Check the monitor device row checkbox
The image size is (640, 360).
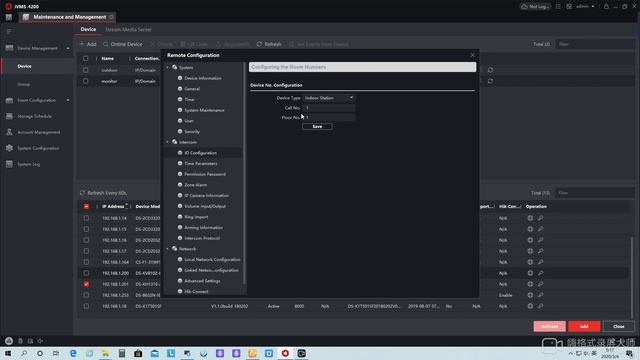pyautogui.click(x=86, y=81)
